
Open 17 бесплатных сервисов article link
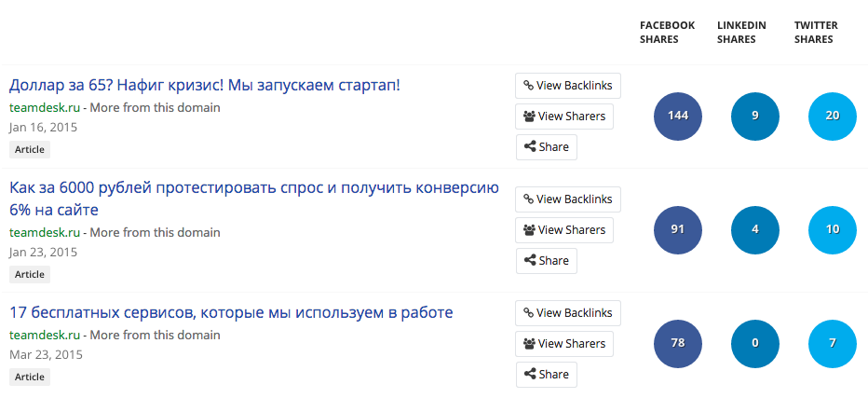coord(231,312)
